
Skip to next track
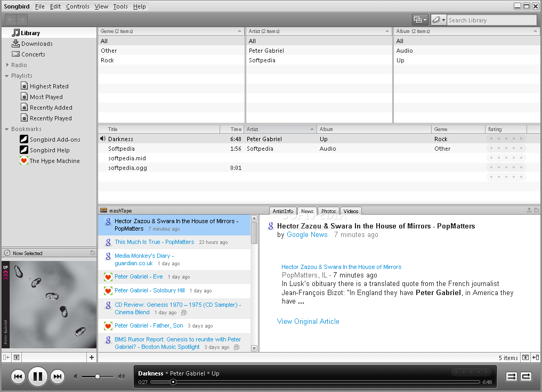point(58,377)
